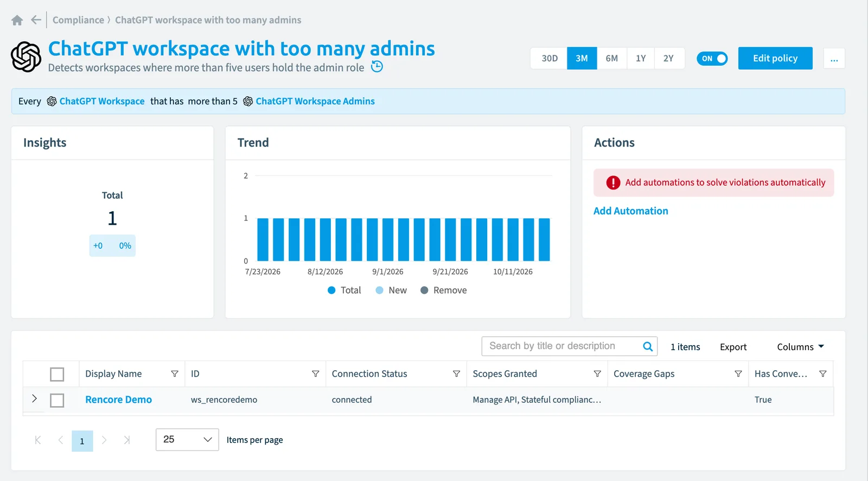Expand the Rencore Demo row
Image resolution: width=868 pixels, height=481 pixels.
(x=34, y=398)
